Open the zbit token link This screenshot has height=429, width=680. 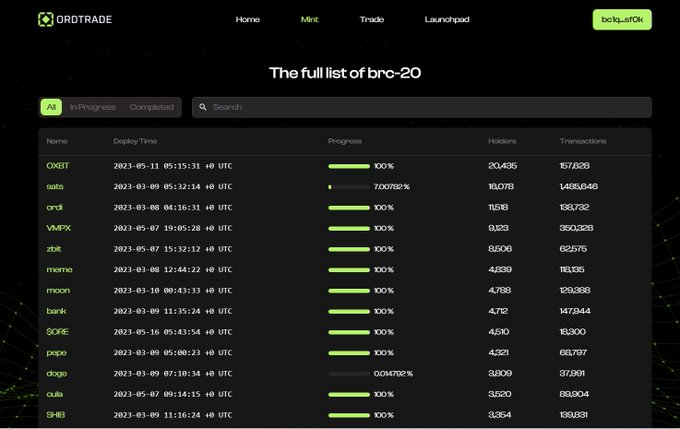coord(54,249)
